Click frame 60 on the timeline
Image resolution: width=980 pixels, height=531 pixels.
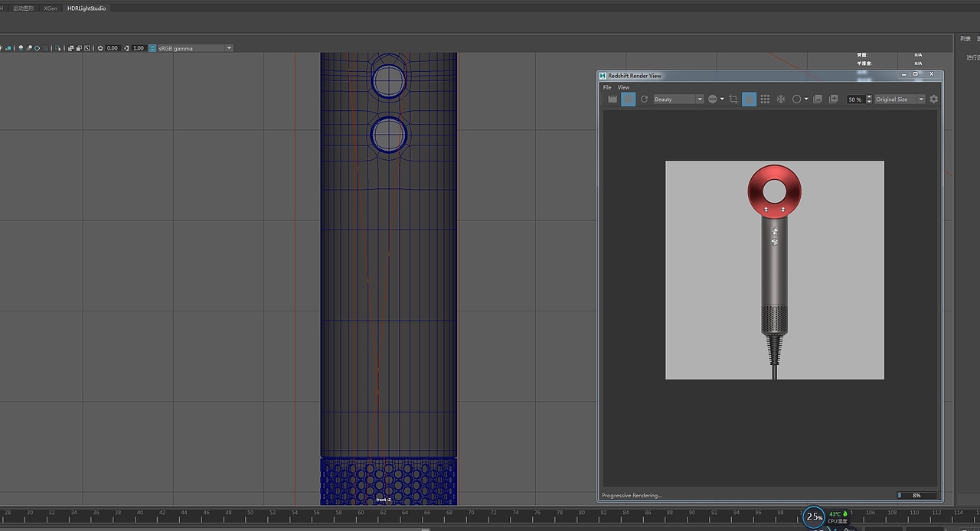(361, 513)
